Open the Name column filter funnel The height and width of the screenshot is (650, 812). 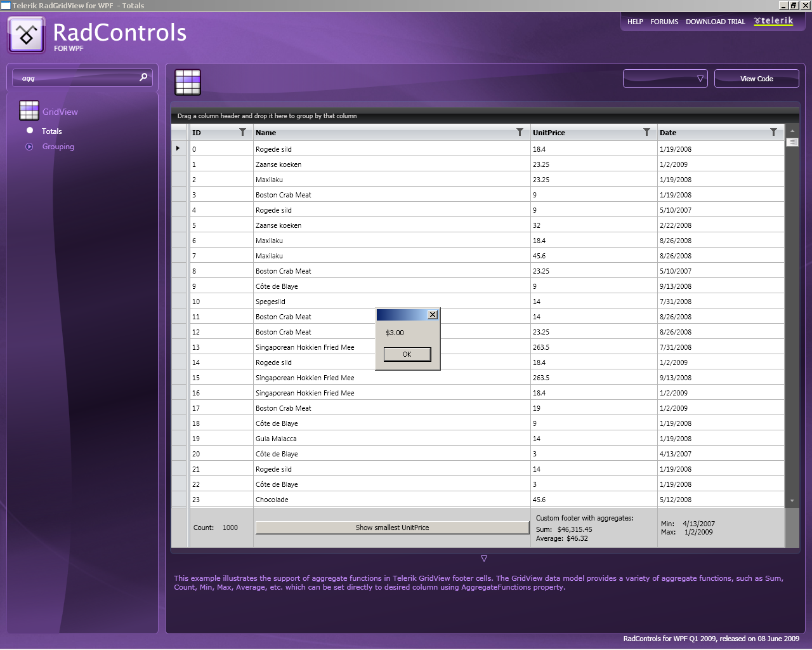520,132
